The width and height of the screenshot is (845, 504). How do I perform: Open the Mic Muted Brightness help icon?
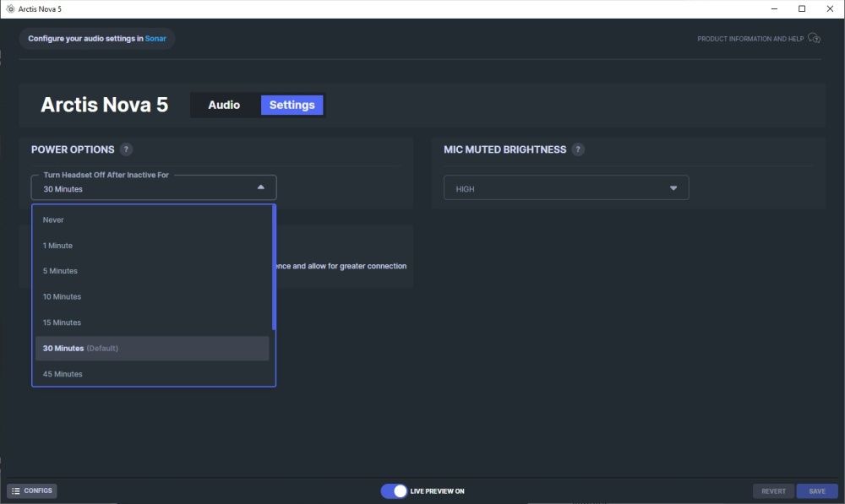coord(578,149)
